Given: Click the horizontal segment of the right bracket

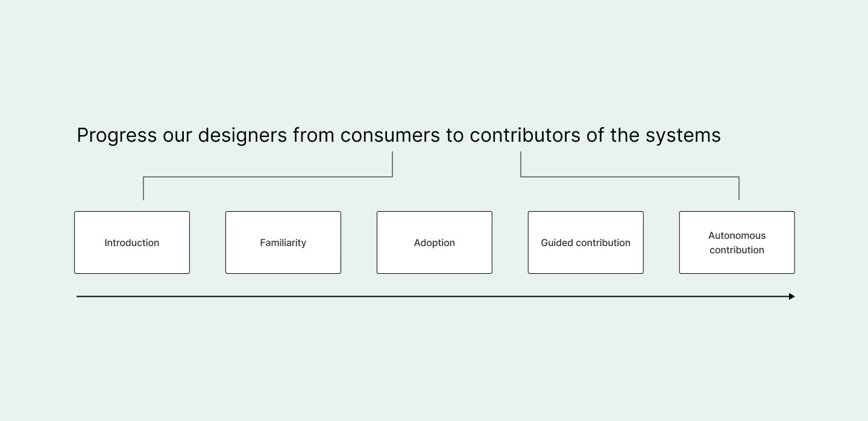Looking at the screenshot, I should pos(630,177).
